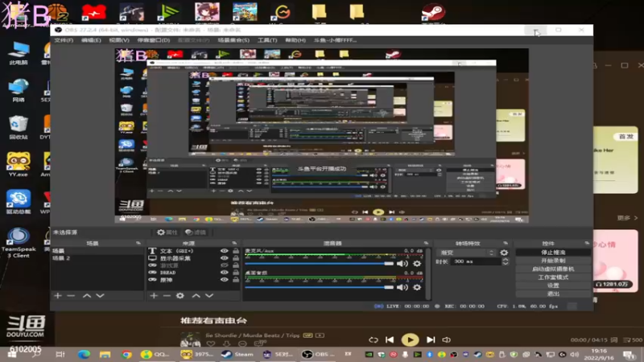The image size is (644, 362).
Task: Mute the 桌面音频 speaker icon
Action: coord(402,287)
